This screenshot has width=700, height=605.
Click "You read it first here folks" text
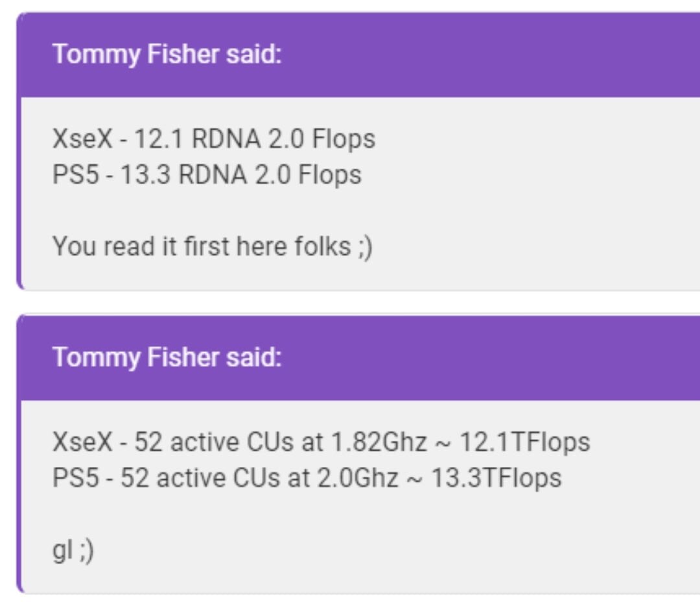(x=202, y=246)
